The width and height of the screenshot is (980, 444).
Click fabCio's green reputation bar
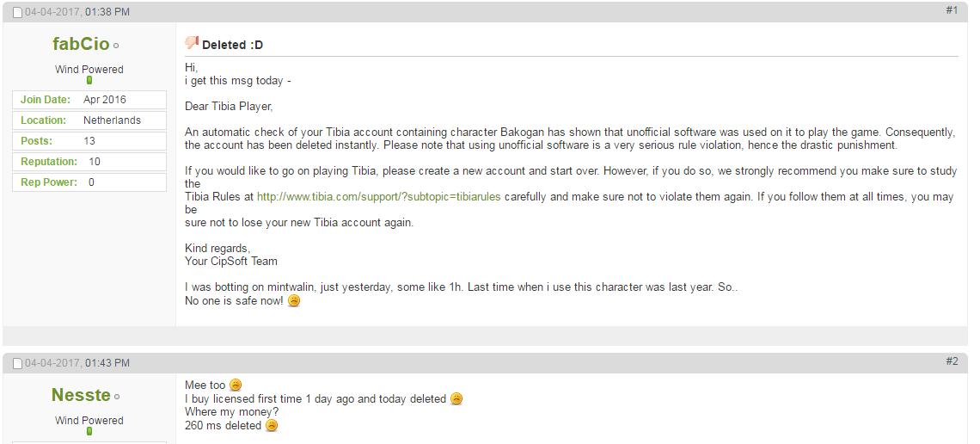click(x=89, y=80)
